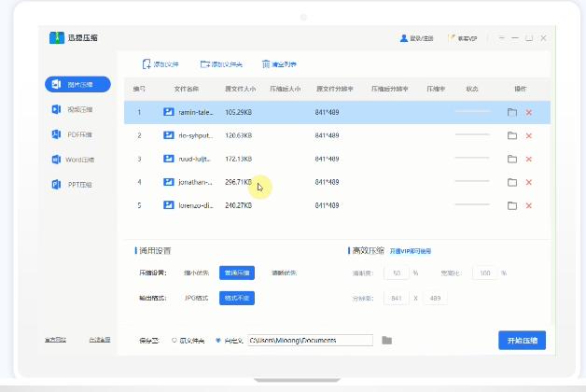Select 原文件夹 save location radio button
Screen dimensions: 586x392
click(174, 341)
